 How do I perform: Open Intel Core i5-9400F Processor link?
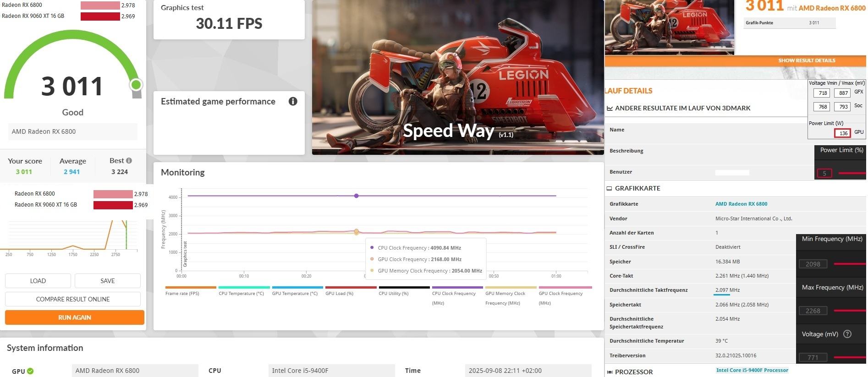point(752,370)
